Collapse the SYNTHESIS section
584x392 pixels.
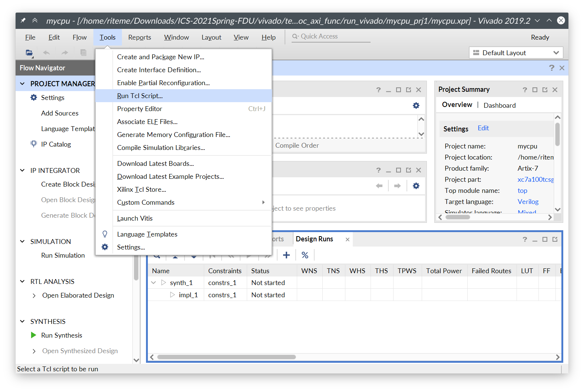[22, 321]
